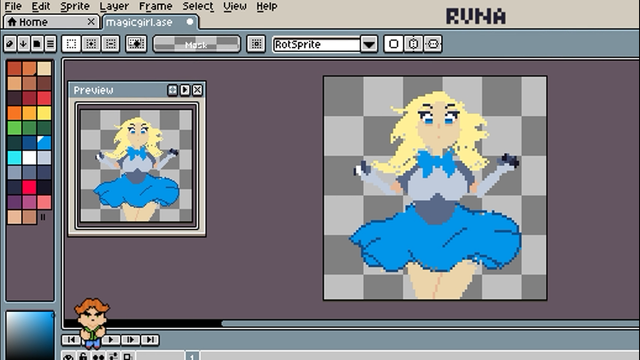The width and height of the screenshot is (640, 360).
Task: Click the edit palette pencil icon
Action: (10, 44)
